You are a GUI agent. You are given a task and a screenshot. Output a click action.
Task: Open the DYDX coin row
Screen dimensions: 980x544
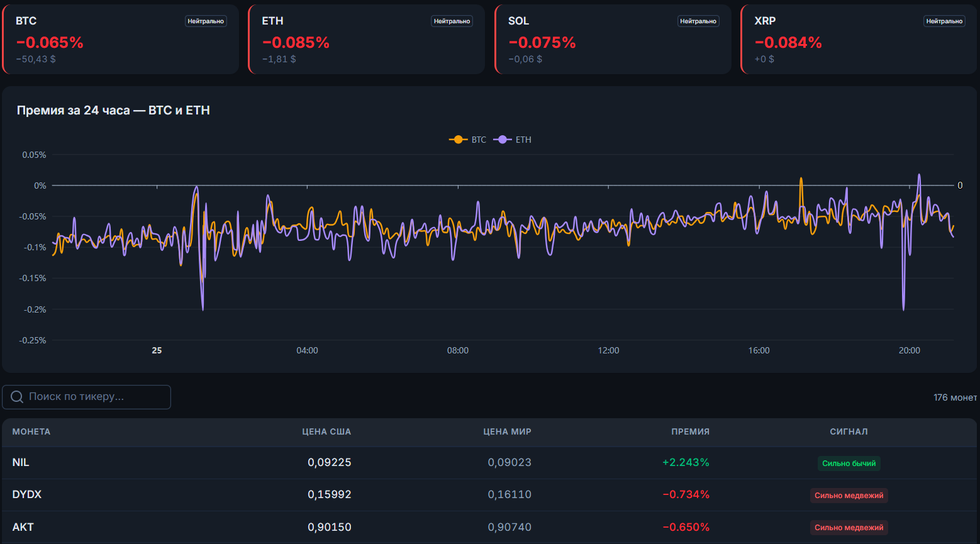tap(489, 495)
